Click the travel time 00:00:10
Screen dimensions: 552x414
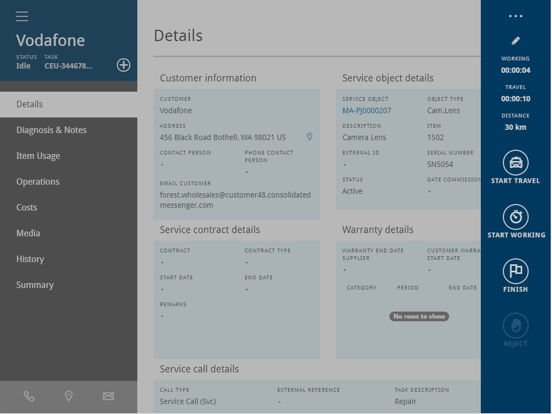point(515,99)
